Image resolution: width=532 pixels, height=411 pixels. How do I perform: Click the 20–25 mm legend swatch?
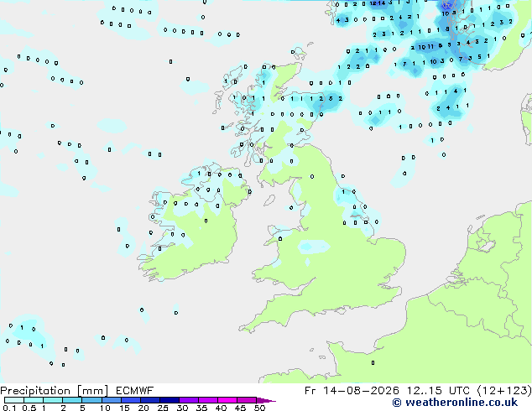149,400
